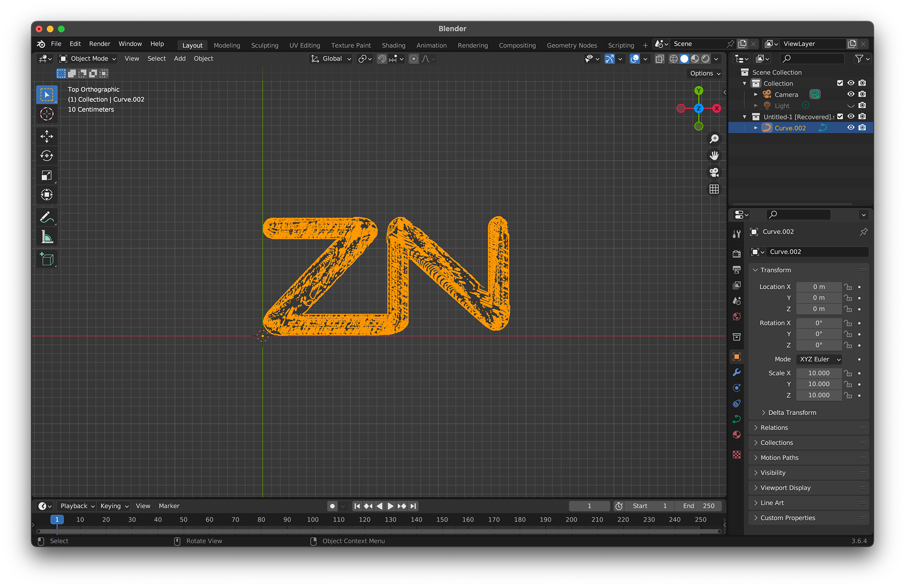The image size is (905, 588).
Task: Select solid viewport shading
Action: coord(684,58)
